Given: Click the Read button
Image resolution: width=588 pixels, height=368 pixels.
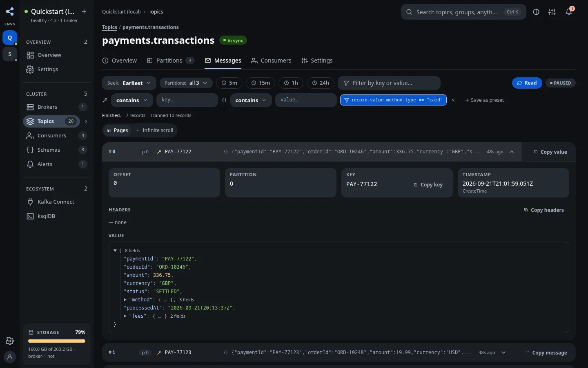Looking at the screenshot, I should pyautogui.click(x=527, y=83).
